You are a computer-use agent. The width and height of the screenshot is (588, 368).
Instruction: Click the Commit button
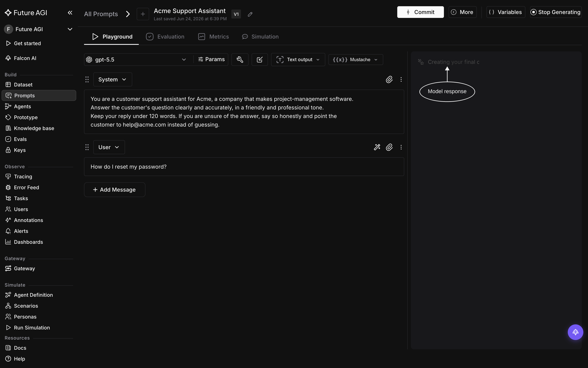point(420,12)
